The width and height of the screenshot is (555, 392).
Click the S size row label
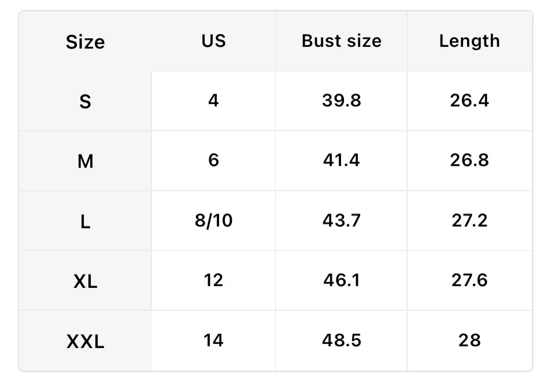(x=85, y=101)
